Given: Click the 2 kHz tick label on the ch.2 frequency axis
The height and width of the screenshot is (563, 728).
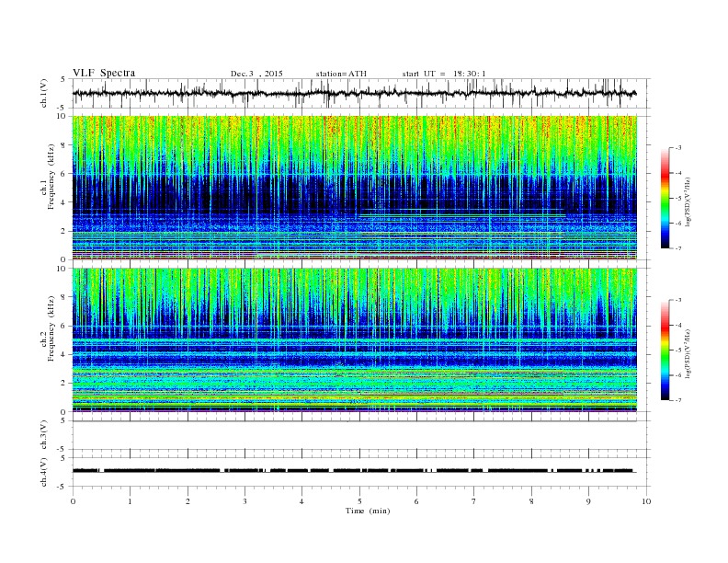Looking at the screenshot, I should (64, 384).
